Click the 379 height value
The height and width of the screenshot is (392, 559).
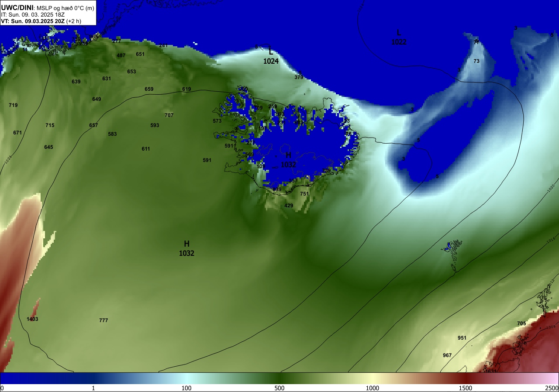coord(299,77)
